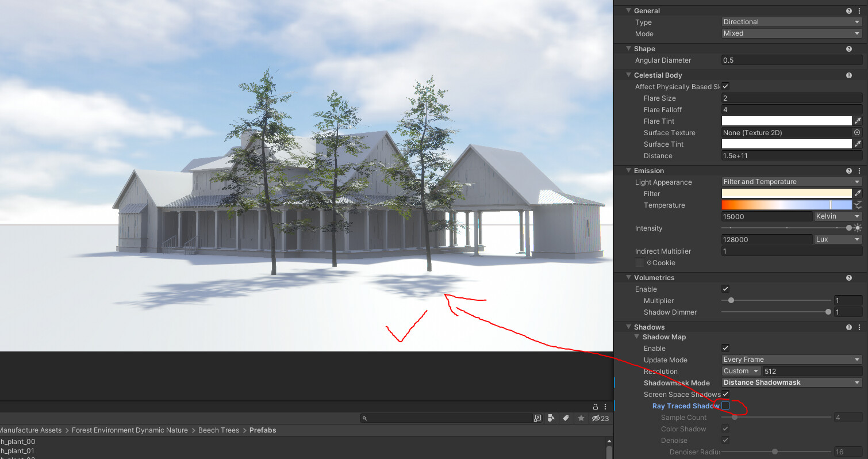The image size is (868, 459).
Task: Click the filter by label tag icon
Action: coord(566,418)
